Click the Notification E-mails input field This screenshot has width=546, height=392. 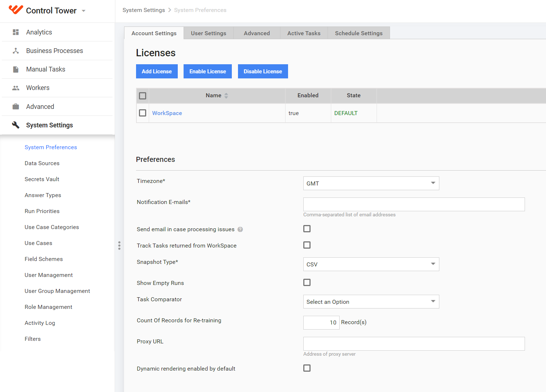[x=414, y=204]
